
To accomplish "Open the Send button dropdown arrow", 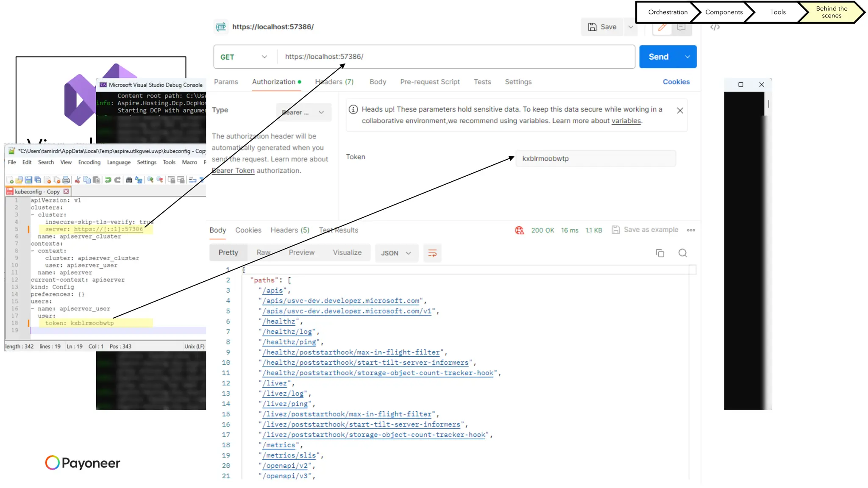I will [x=687, y=57].
